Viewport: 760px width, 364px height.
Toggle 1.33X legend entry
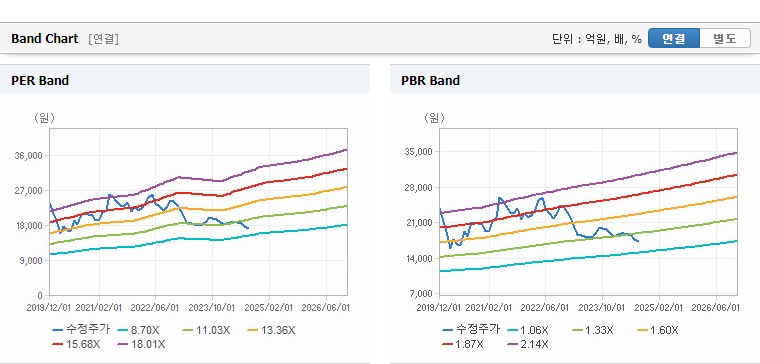click(593, 331)
